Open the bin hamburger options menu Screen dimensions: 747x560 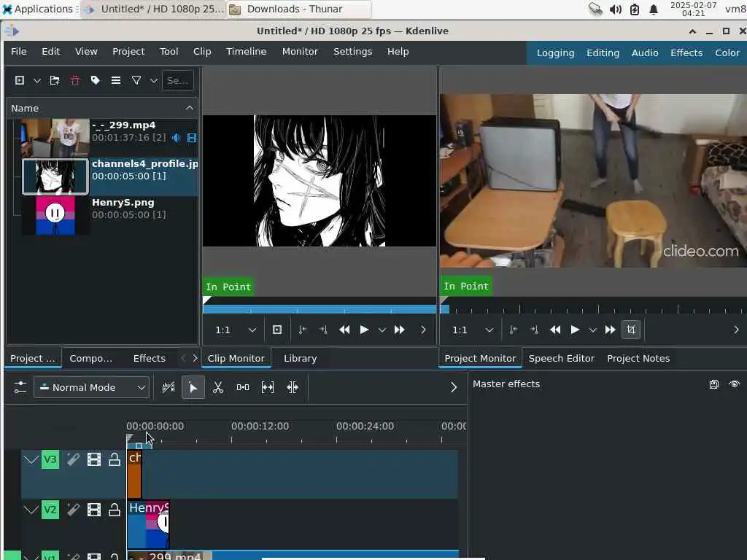[116, 80]
